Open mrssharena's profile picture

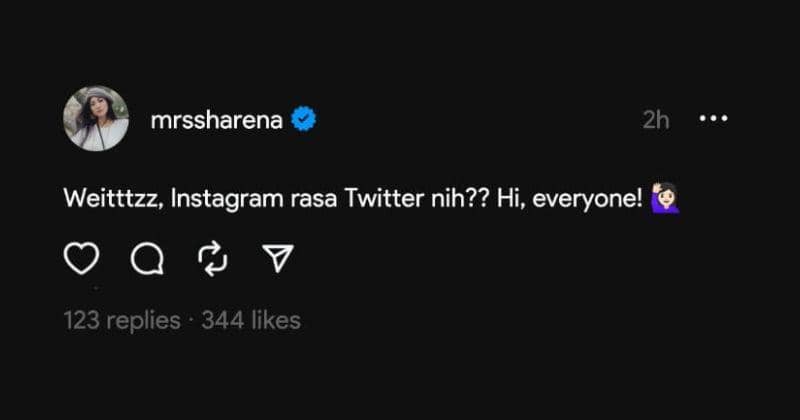[x=96, y=119]
